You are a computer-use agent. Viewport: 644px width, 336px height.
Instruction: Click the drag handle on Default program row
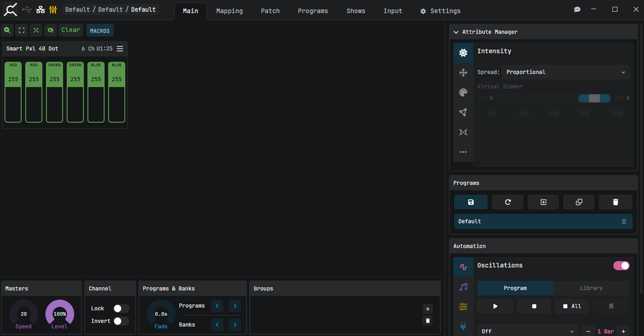point(624,221)
